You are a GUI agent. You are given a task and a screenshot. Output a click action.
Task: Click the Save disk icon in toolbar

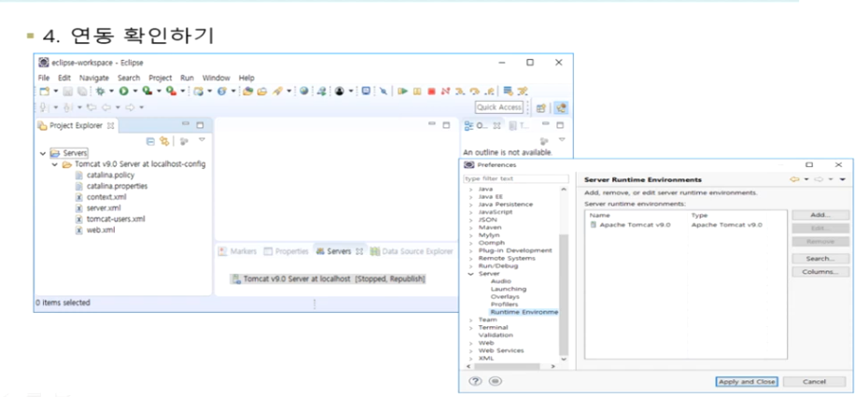[x=67, y=92]
